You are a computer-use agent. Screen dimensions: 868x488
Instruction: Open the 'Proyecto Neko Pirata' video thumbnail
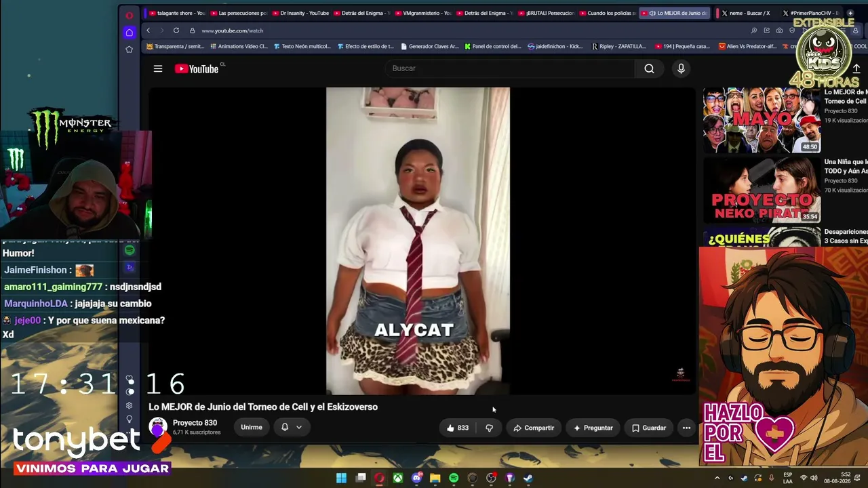tap(762, 190)
